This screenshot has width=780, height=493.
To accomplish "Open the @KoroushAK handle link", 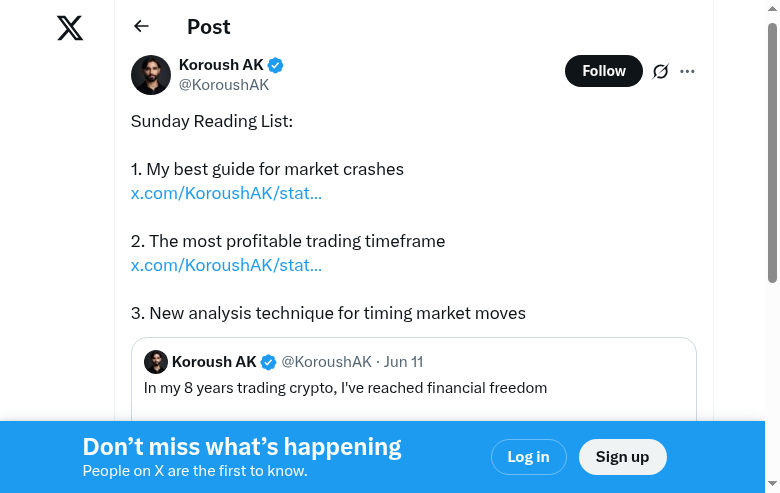I will pyautogui.click(x=224, y=85).
